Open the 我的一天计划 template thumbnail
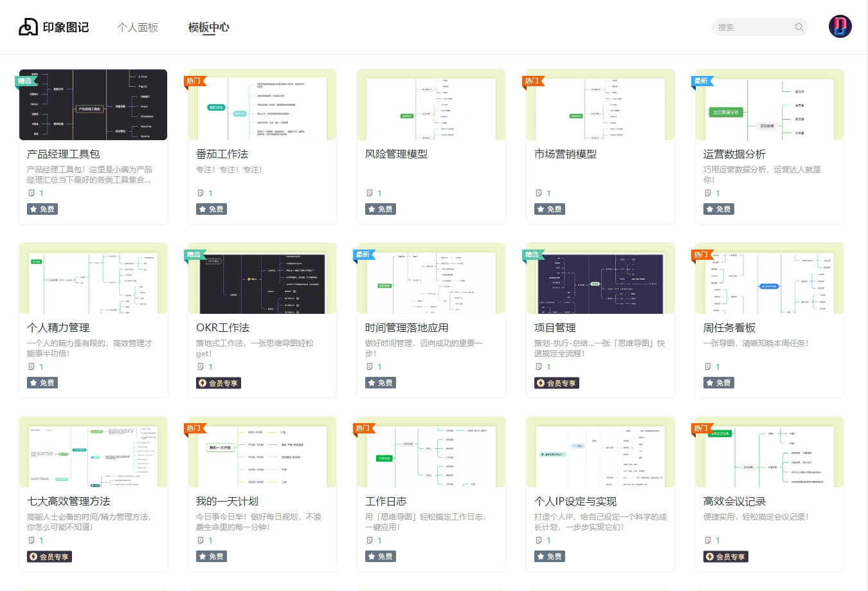 pyautogui.click(x=262, y=452)
